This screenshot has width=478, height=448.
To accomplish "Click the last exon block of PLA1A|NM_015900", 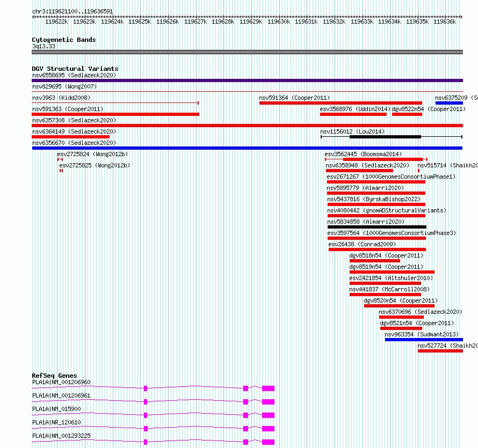I will click(268, 415).
